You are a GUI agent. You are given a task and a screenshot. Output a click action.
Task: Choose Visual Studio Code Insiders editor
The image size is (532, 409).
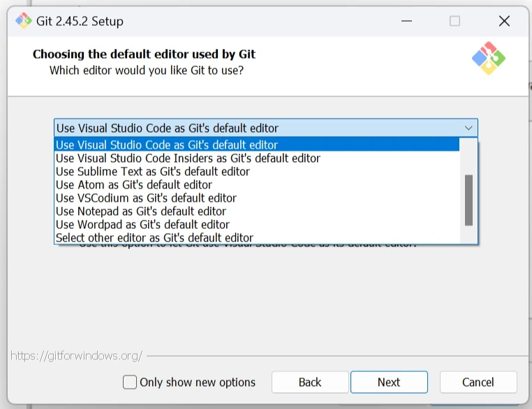[x=188, y=158]
